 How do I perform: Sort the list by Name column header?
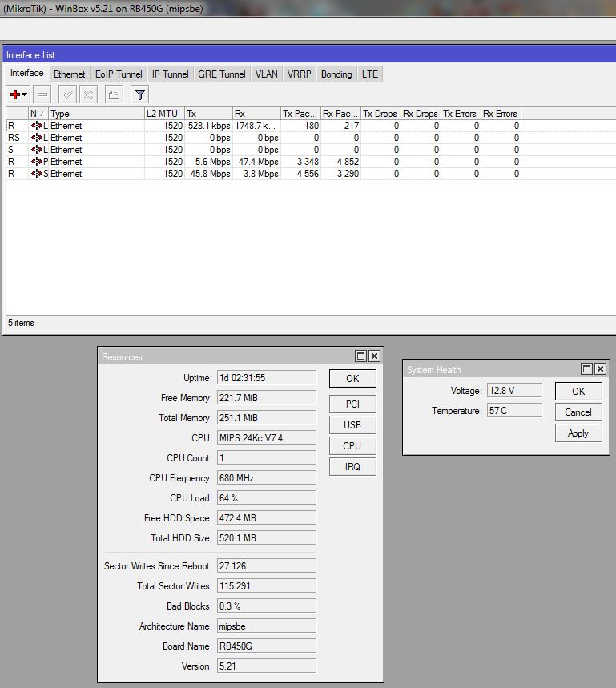[x=38, y=114]
